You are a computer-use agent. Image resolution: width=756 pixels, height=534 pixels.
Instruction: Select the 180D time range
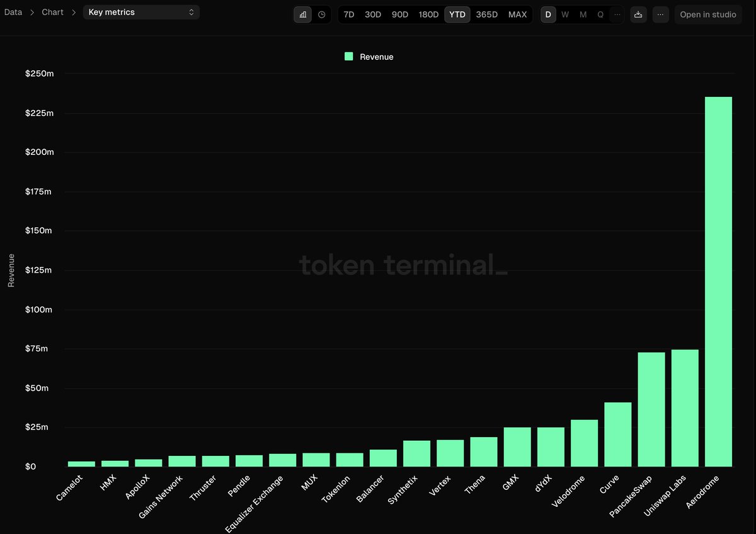click(x=428, y=14)
